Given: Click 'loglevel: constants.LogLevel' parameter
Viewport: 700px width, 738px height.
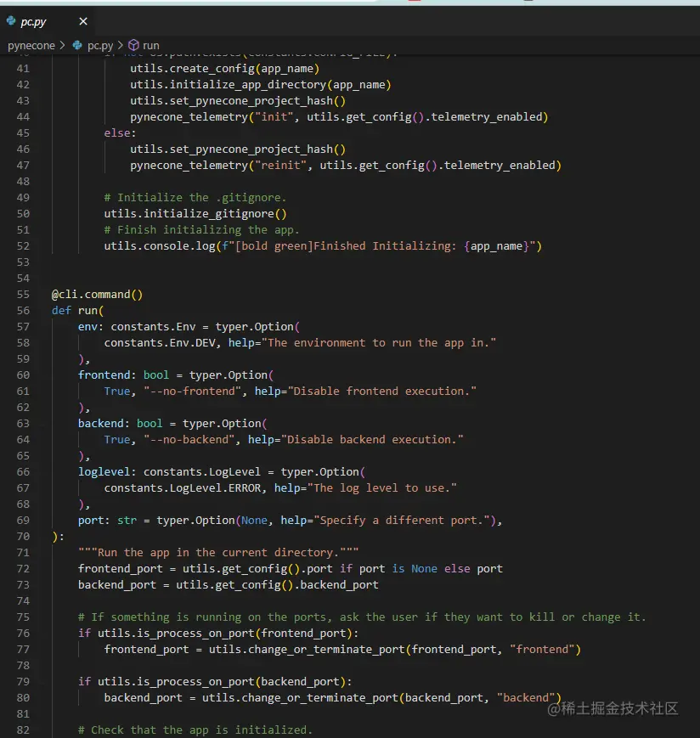Looking at the screenshot, I should tap(169, 472).
